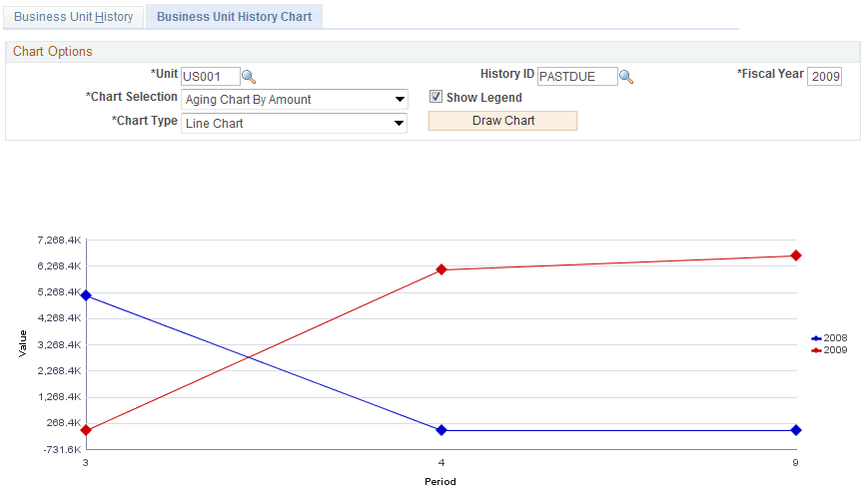
Task: Open the Chart Type dropdown
Action: point(294,124)
